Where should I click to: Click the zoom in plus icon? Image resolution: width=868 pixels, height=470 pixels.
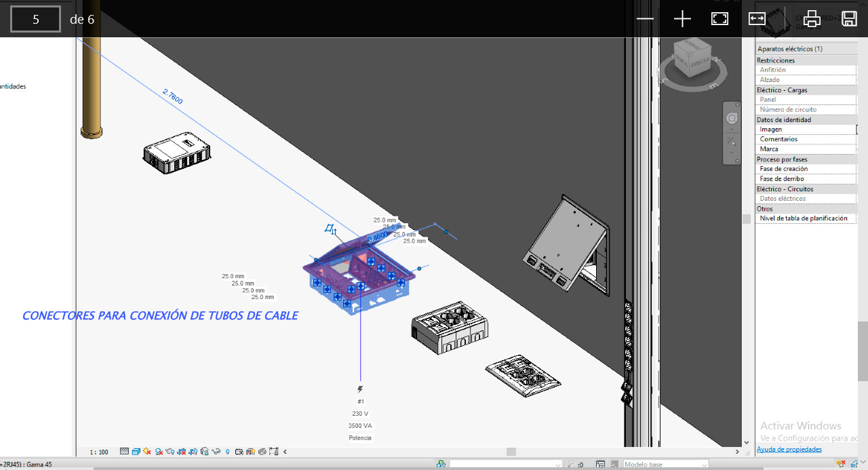(x=682, y=19)
